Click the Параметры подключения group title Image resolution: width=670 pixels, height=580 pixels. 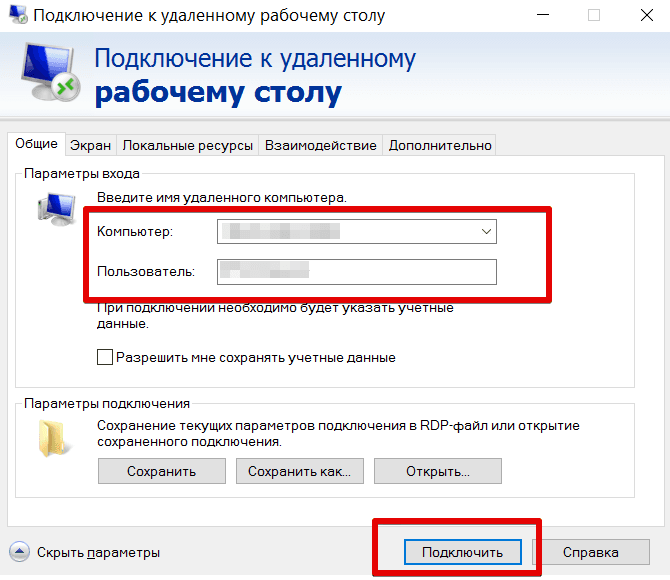pyautogui.click(x=107, y=403)
